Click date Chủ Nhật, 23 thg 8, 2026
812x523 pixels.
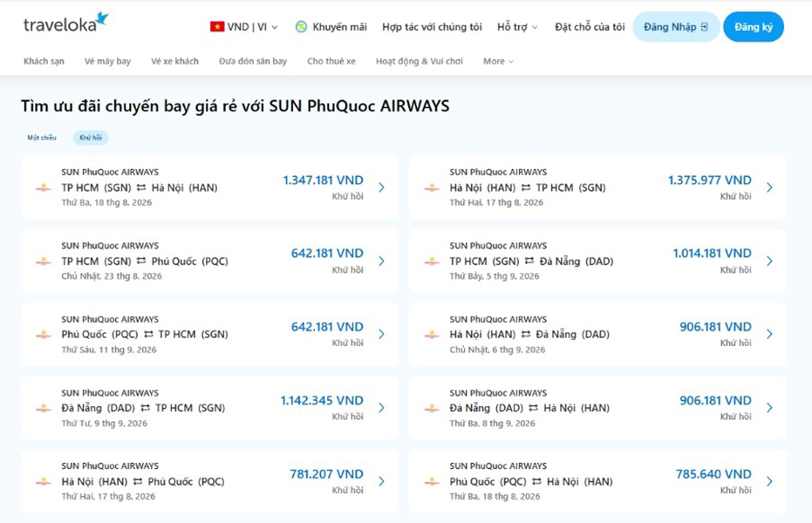click(x=112, y=276)
